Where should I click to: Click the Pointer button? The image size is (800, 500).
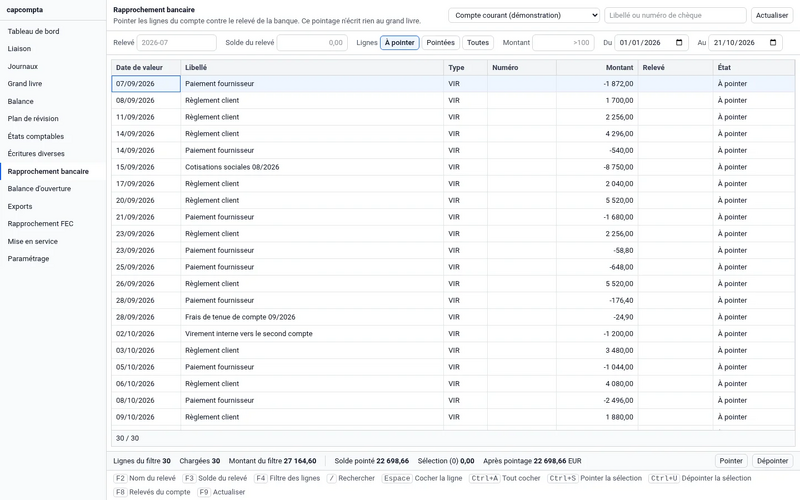point(731,461)
